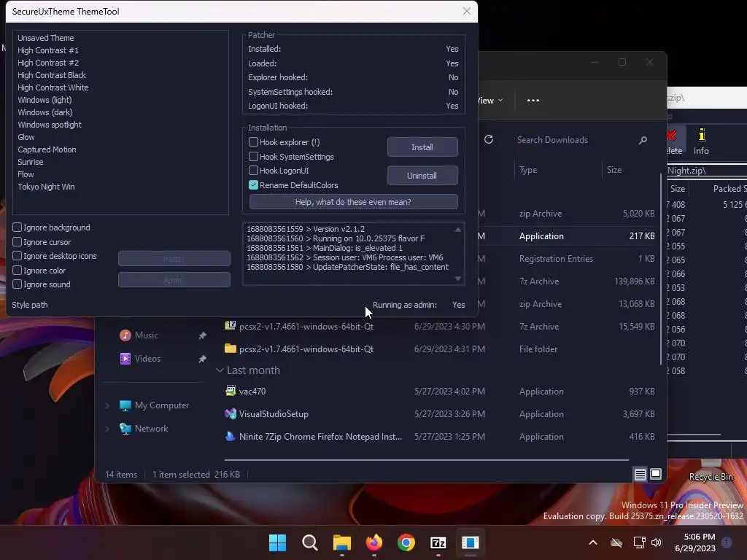The image size is (747, 560).
Task: Select the Windows spotlight theme
Action: point(50,124)
